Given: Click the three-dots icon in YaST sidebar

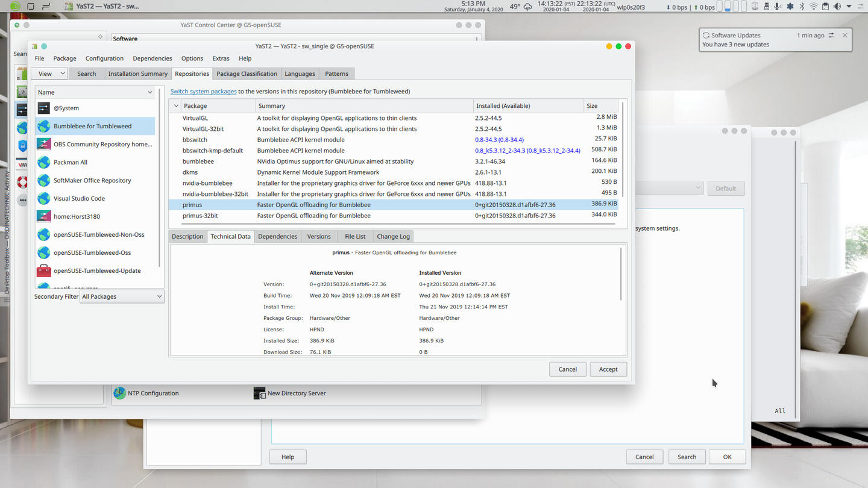Looking at the screenshot, I should coord(22,200).
